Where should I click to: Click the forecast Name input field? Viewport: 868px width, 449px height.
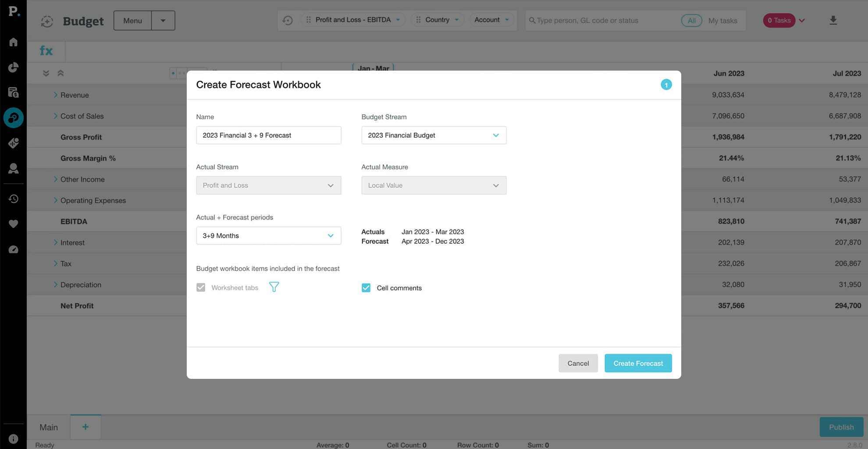click(268, 135)
